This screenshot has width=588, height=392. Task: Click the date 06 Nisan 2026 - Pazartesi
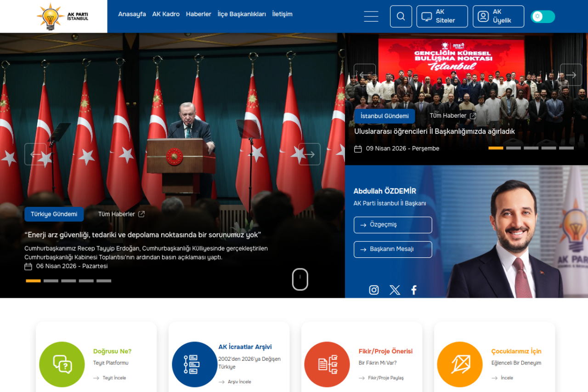click(72, 266)
